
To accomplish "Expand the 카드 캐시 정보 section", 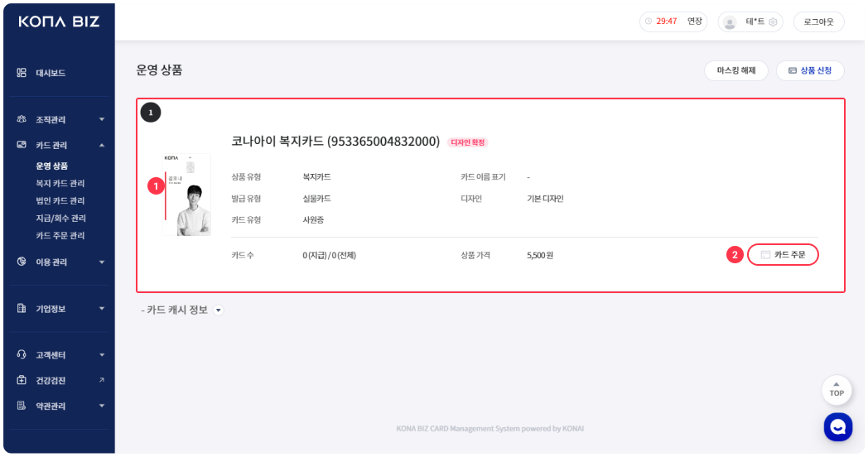I will (219, 310).
